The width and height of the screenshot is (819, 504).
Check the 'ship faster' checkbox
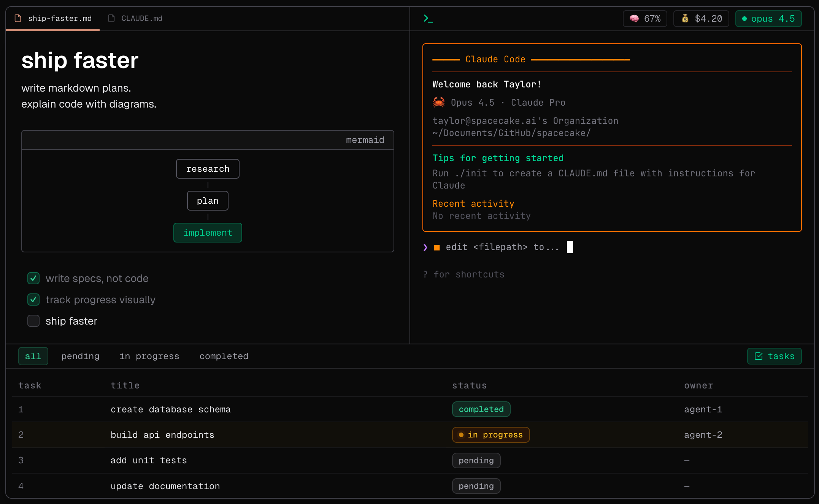click(33, 321)
